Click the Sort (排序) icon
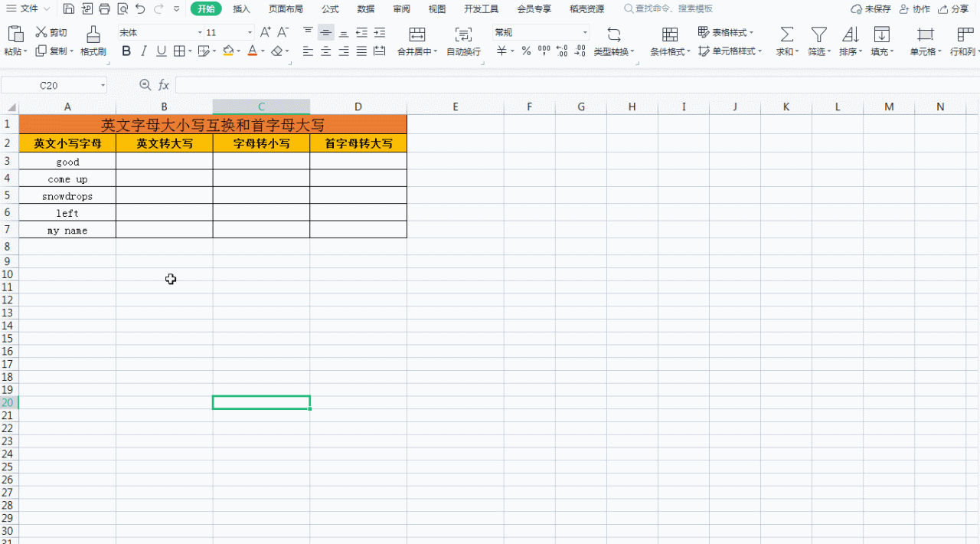Image resolution: width=980 pixels, height=544 pixels. [850, 34]
